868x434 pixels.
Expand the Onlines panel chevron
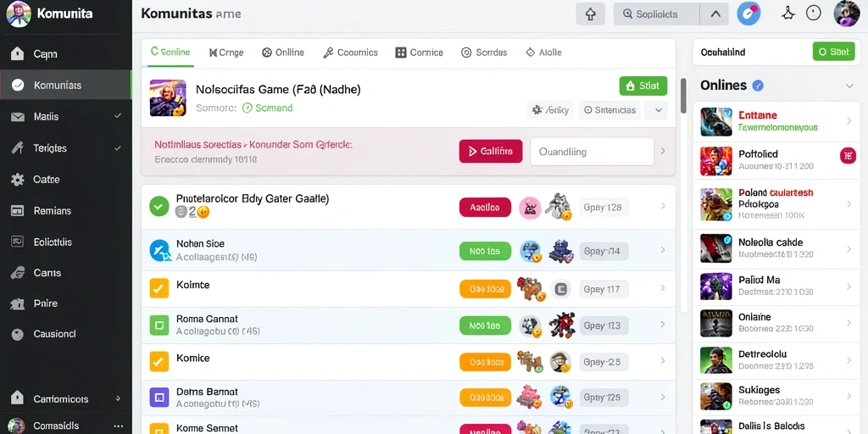[x=849, y=86]
